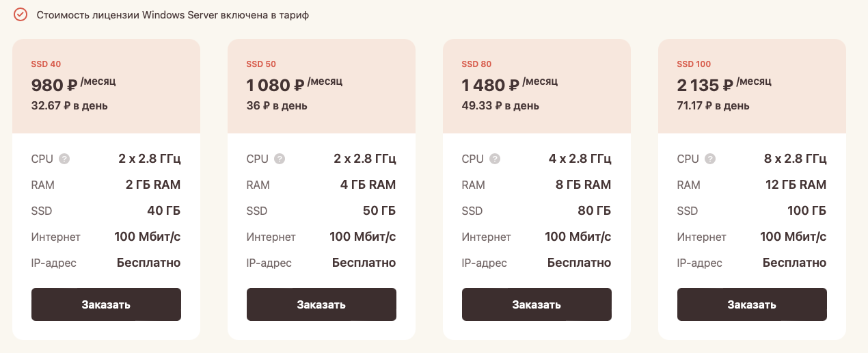Click Заказать under the SSD 80 plan

pos(537,304)
